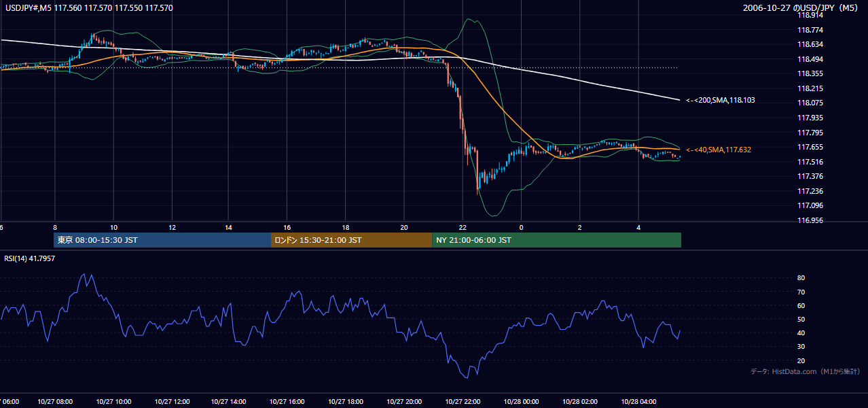Click the 10/27 10:00 date label
Viewport: 868px width, 408px height.
click(x=113, y=402)
